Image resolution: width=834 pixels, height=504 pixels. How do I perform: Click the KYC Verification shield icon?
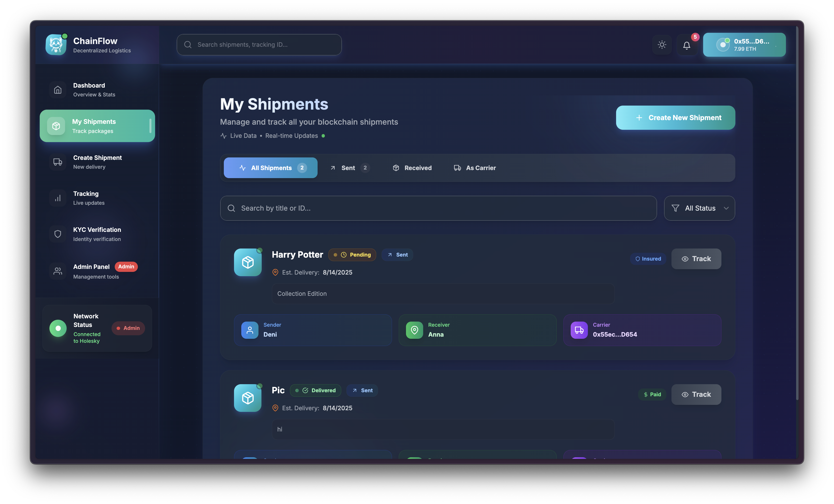click(57, 234)
